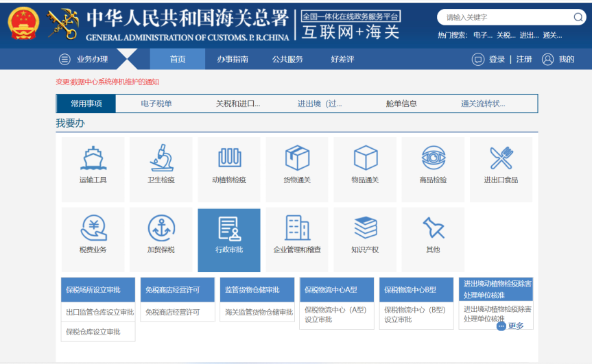592x364 pixels.
Task: Open the 出口监管仓库设立审批 link
Action: coord(99,313)
